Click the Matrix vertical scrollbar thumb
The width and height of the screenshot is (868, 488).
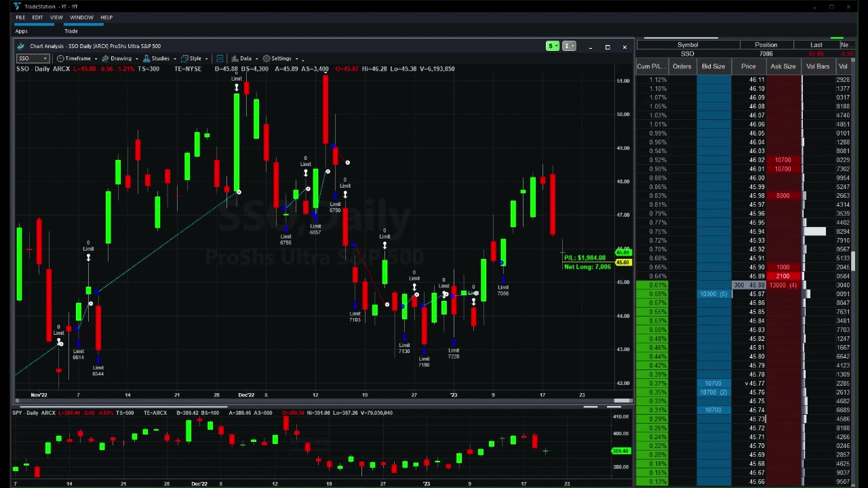(853, 260)
